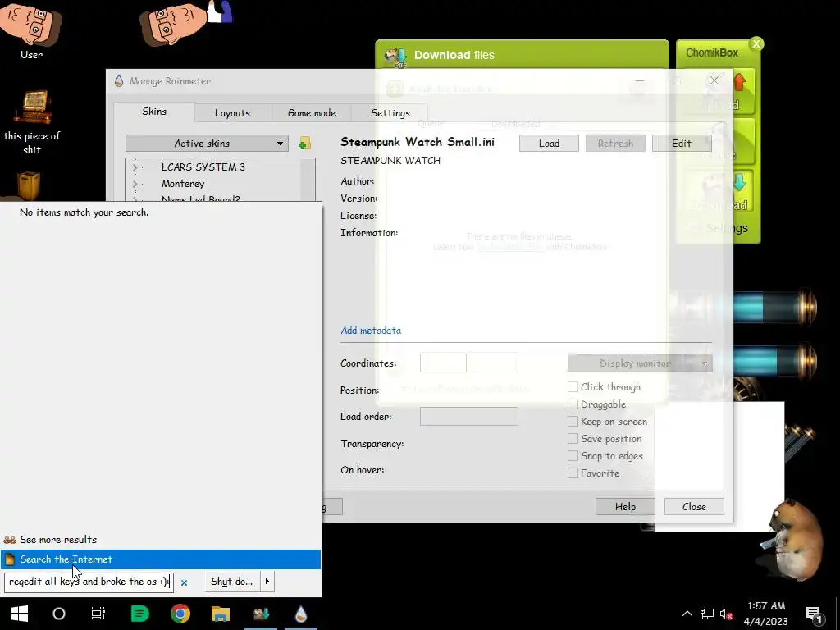
Task: Click the ChomikBox upload arrow icon
Action: [x=739, y=83]
